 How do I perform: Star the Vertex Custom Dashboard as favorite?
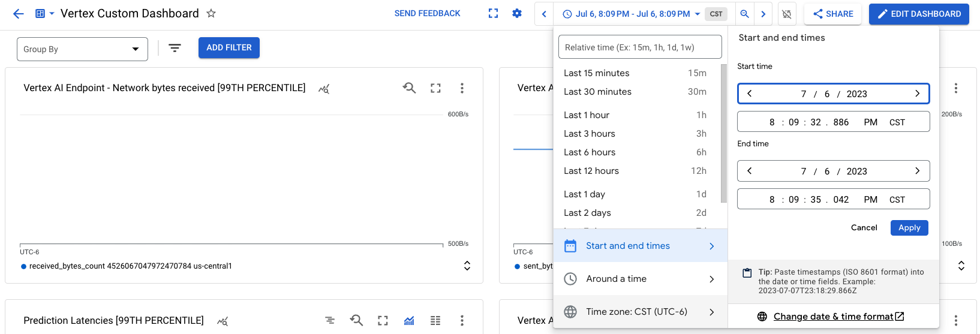point(211,13)
